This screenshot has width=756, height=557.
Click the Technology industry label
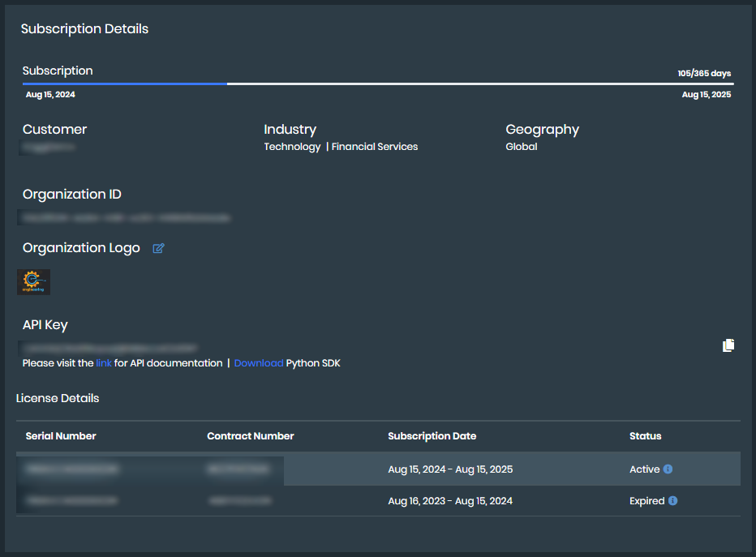292,146
